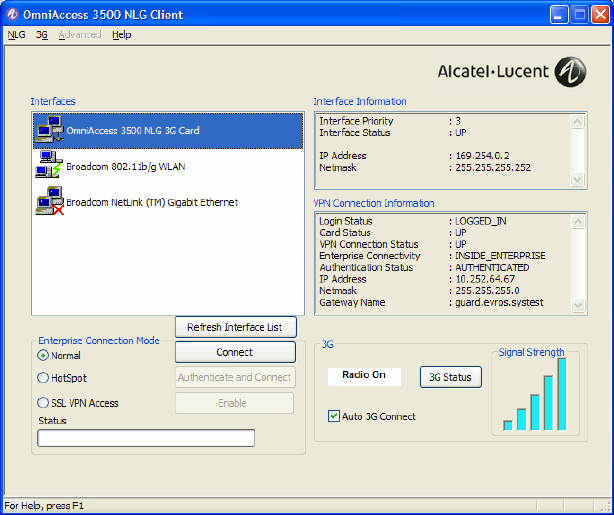614x515 pixels.
Task: Uncheck the Auto 3G Connect checkbox
Action: click(334, 416)
